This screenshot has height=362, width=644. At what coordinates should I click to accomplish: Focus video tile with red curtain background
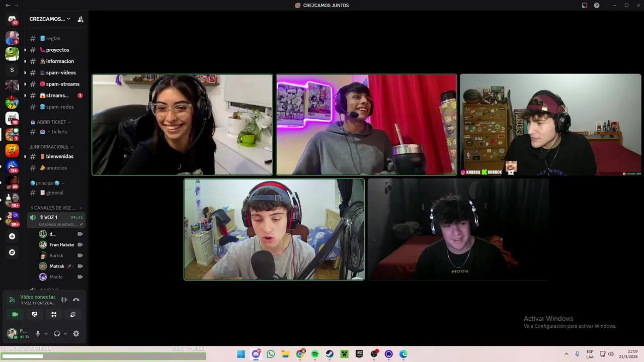pyautogui.click(x=366, y=125)
